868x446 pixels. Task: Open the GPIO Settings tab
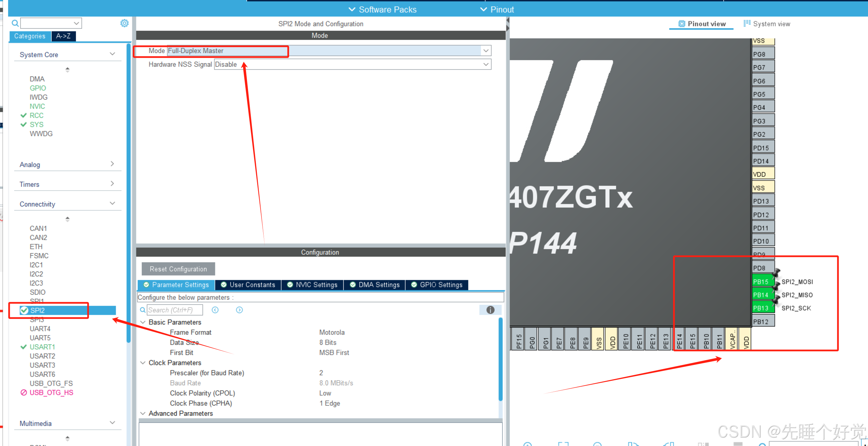[x=437, y=285]
